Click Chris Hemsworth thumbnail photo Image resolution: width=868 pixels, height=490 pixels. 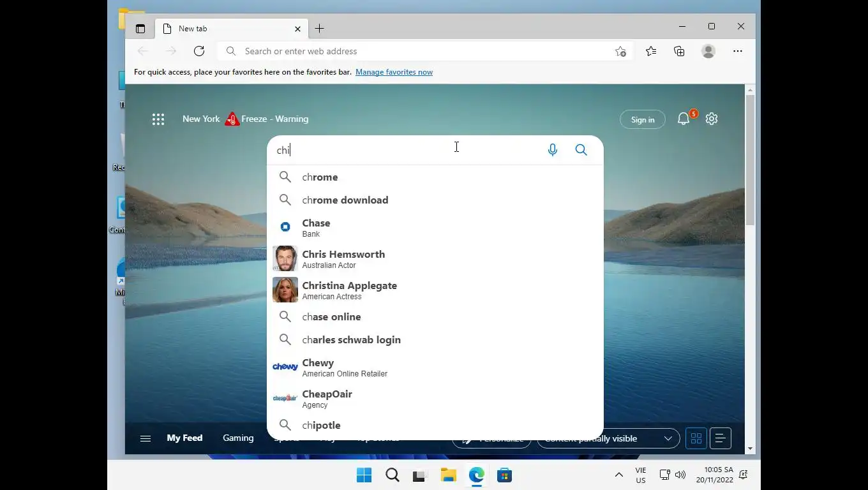point(285,258)
